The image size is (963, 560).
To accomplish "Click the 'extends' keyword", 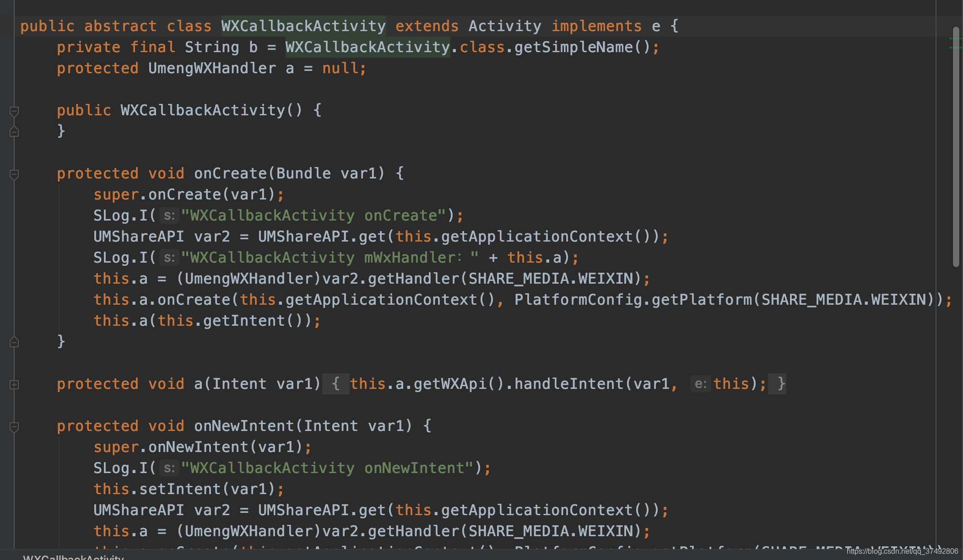I will (427, 26).
